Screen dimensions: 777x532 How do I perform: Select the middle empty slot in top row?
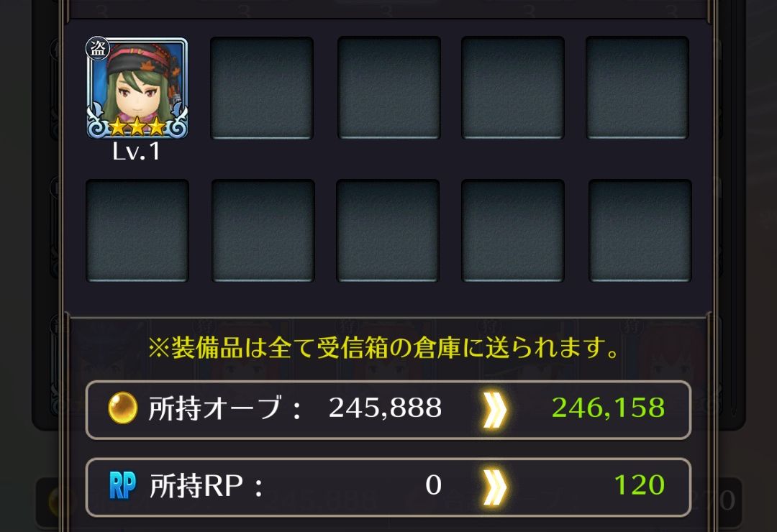click(x=389, y=88)
